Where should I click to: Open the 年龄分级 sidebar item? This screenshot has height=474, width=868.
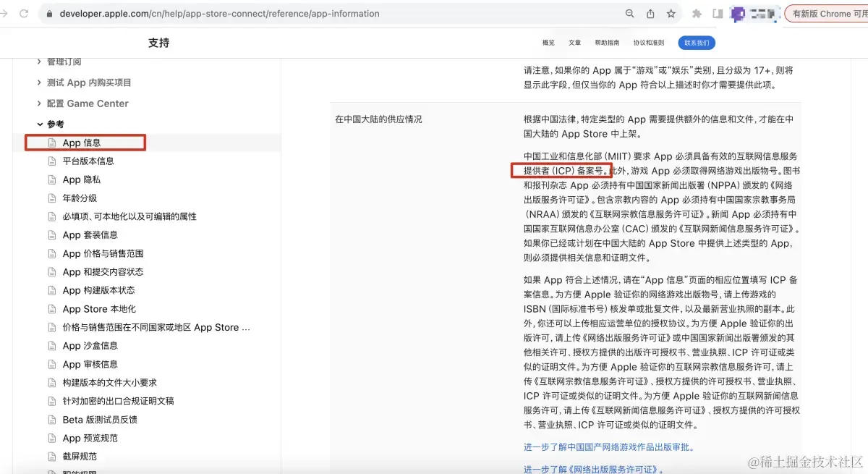point(80,198)
